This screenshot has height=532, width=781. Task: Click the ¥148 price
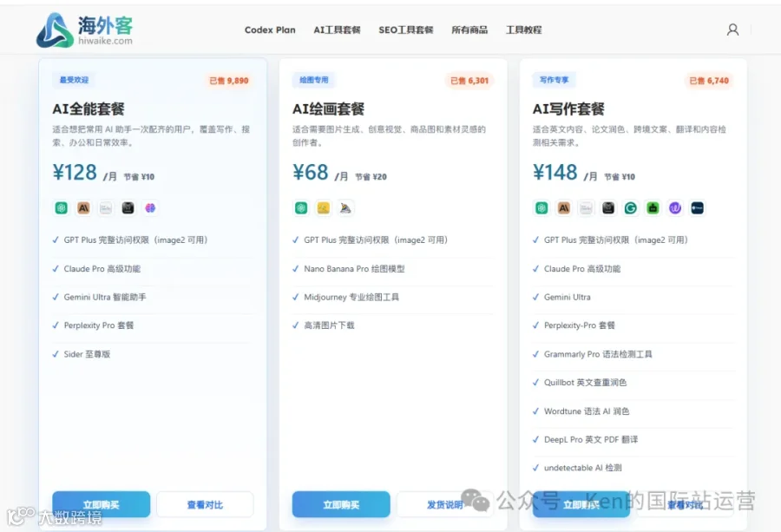(x=555, y=173)
